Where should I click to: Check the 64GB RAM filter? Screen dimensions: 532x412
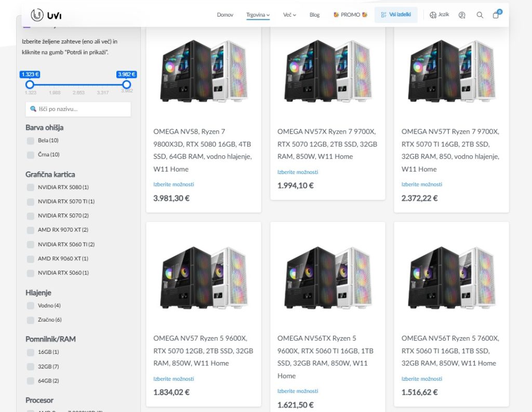[x=31, y=381]
